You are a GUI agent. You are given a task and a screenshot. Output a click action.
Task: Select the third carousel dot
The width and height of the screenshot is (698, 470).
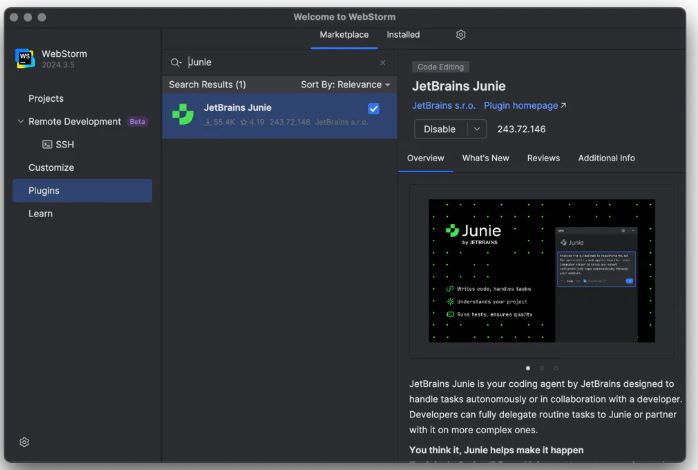point(556,368)
